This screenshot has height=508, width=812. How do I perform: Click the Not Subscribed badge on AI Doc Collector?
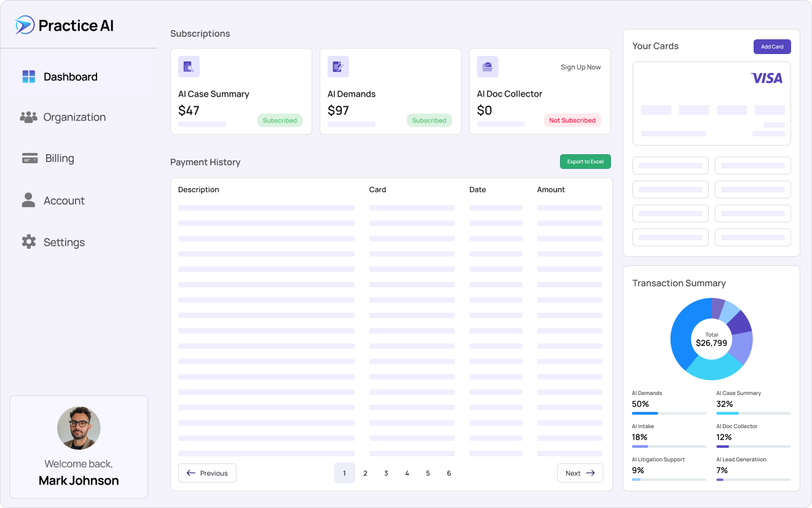(573, 120)
